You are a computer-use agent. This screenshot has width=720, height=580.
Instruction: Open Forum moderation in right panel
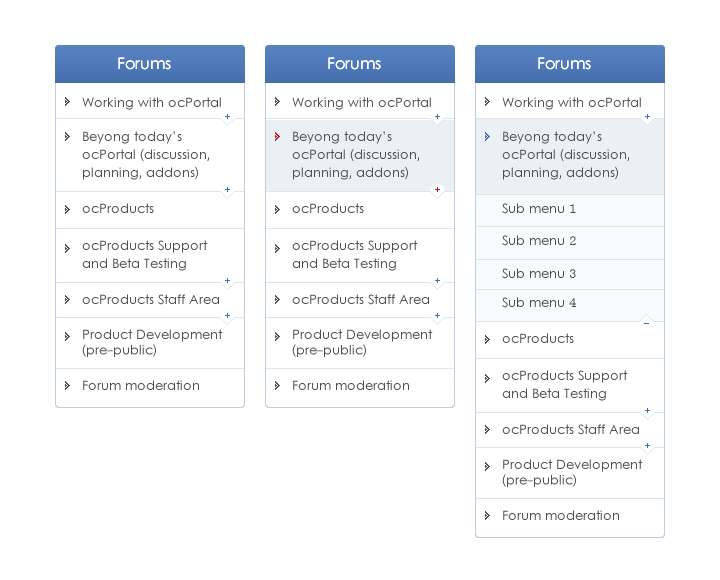(x=561, y=515)
